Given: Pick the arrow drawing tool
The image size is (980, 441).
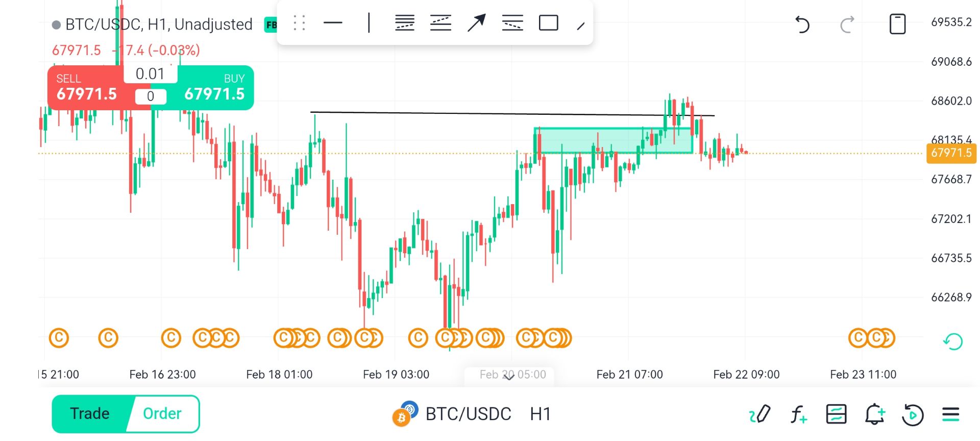Looking at the screenshot, I should [476, 23].
